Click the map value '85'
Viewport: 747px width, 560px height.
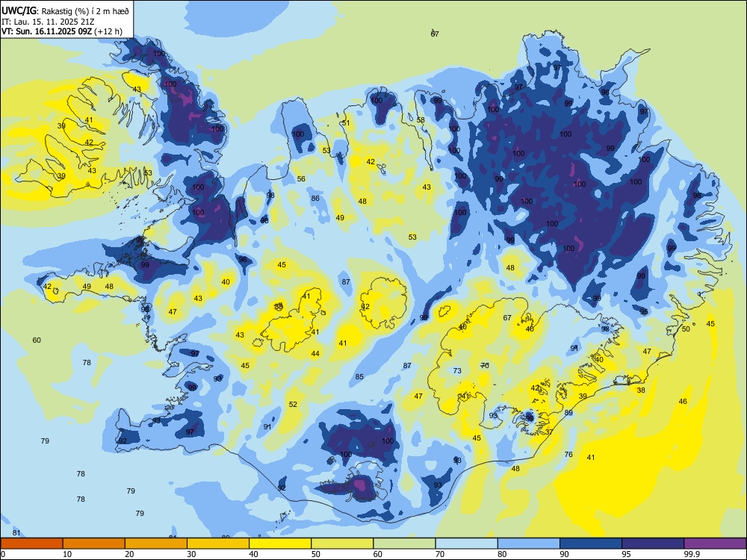[359, 377]
